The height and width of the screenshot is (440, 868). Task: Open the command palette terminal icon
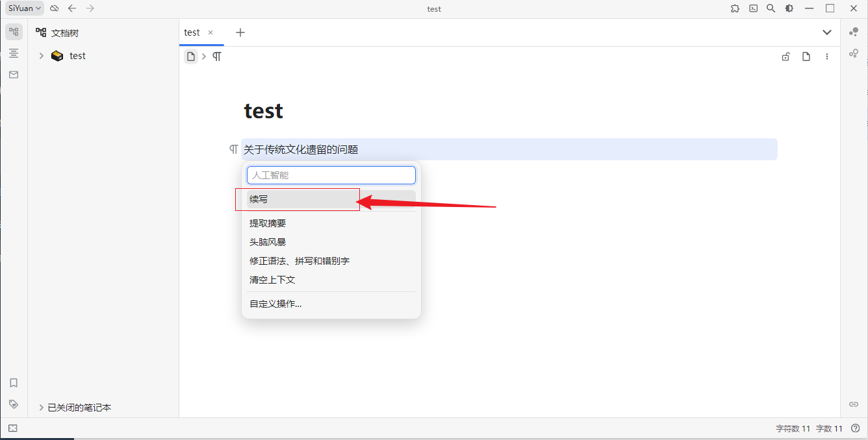[x=753, y=8]
